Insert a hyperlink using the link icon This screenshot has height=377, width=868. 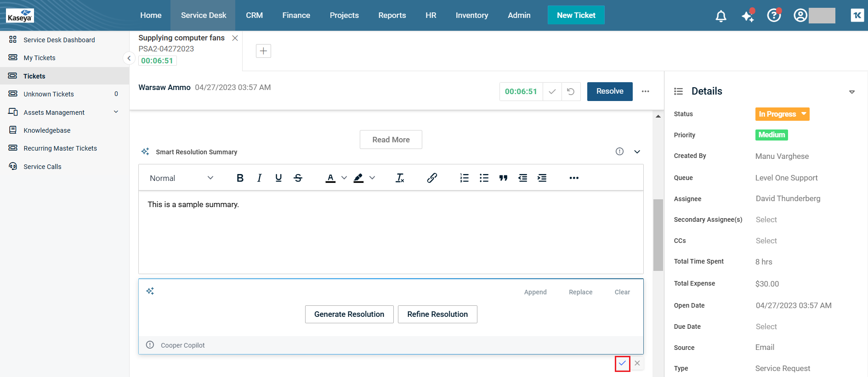click(x=431, y=178)
